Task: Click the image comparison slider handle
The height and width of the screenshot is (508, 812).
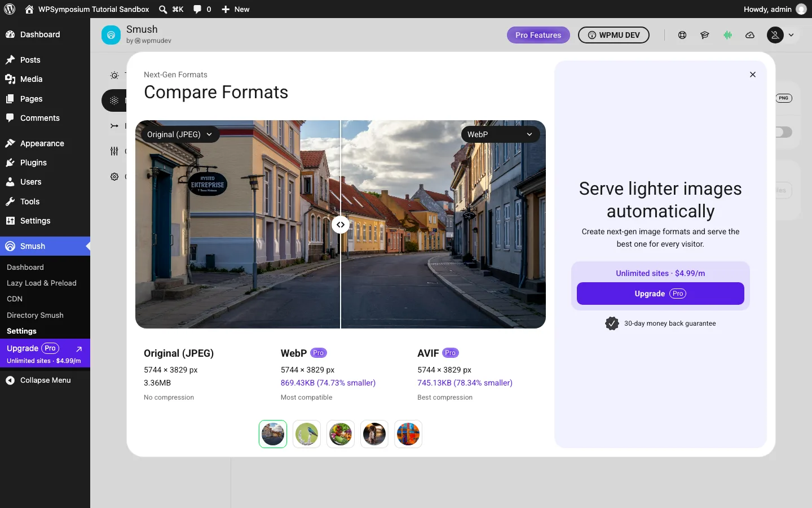Action: pyautogui.click(x=341, y=225)
